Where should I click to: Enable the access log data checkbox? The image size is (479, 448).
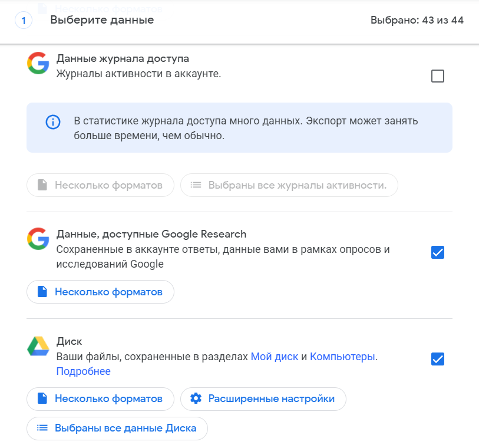point(438,76)
